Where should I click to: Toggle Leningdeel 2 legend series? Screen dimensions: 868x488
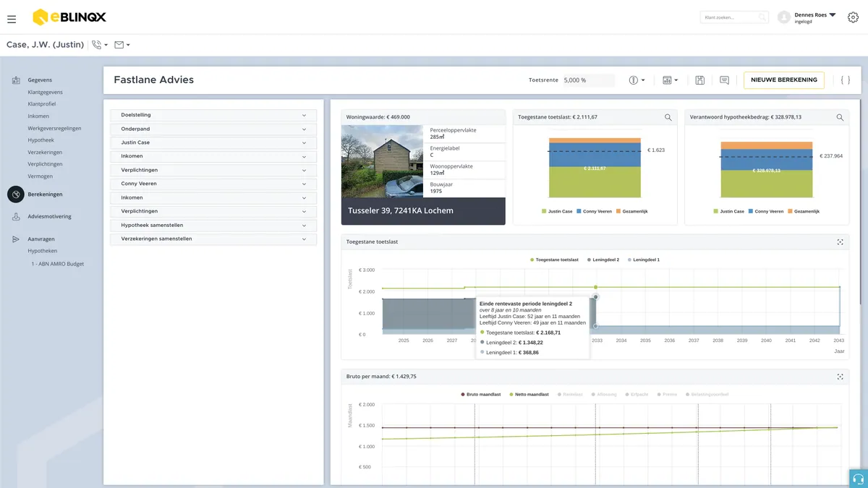tap(603, 260)
